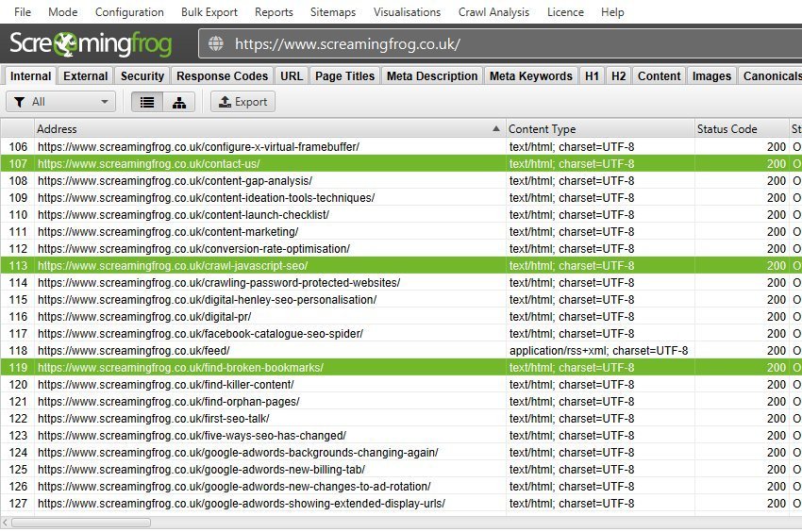Viewport: 802px width, 532px height.
Task: Click the Status Code column header
Action: coord(740,129)
